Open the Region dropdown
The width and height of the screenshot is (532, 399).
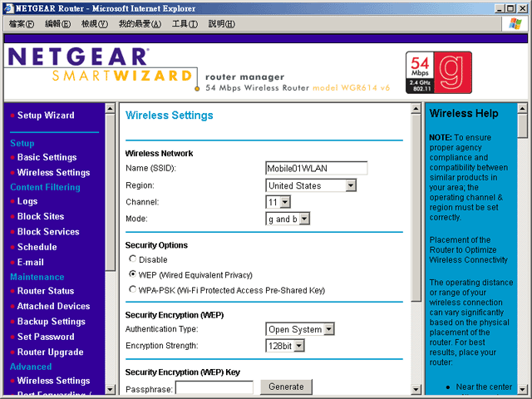[x=311, y=185]
